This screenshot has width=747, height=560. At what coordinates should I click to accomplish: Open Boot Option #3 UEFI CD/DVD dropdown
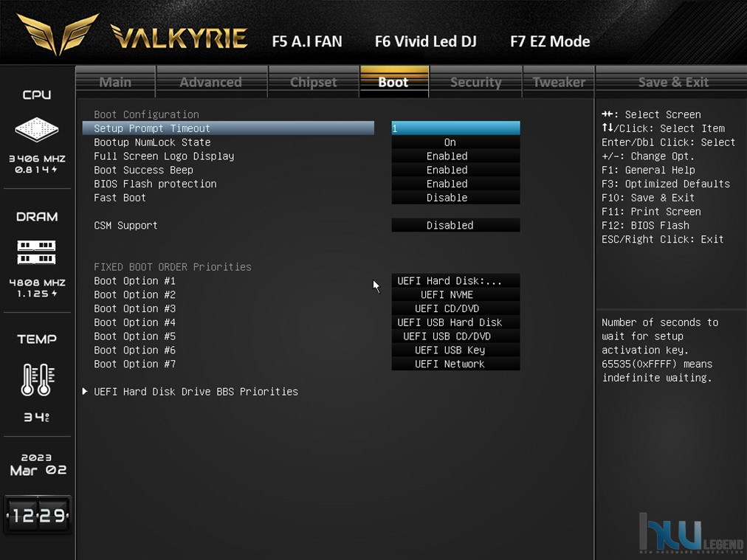(456, 308)
